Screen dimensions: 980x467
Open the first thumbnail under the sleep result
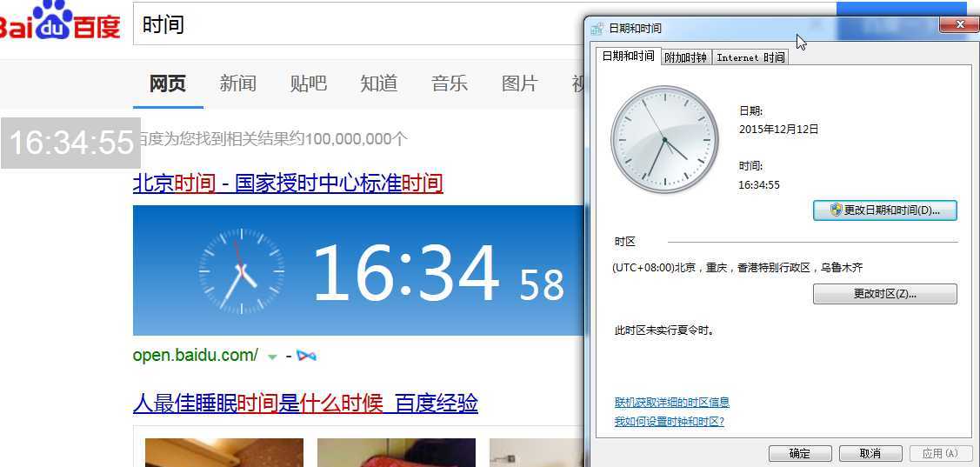(x=224, y=452)
